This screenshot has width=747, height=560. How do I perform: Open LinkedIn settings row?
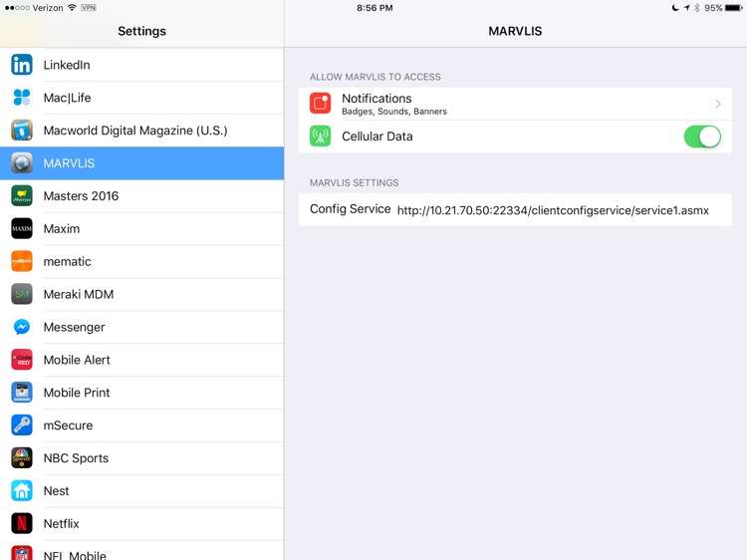142,65
